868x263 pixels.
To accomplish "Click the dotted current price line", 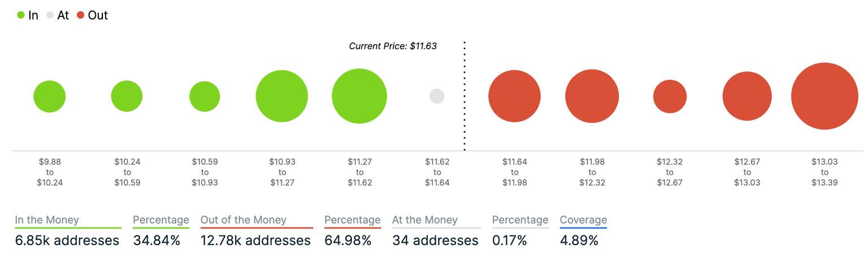I will (x=465, y=113).
